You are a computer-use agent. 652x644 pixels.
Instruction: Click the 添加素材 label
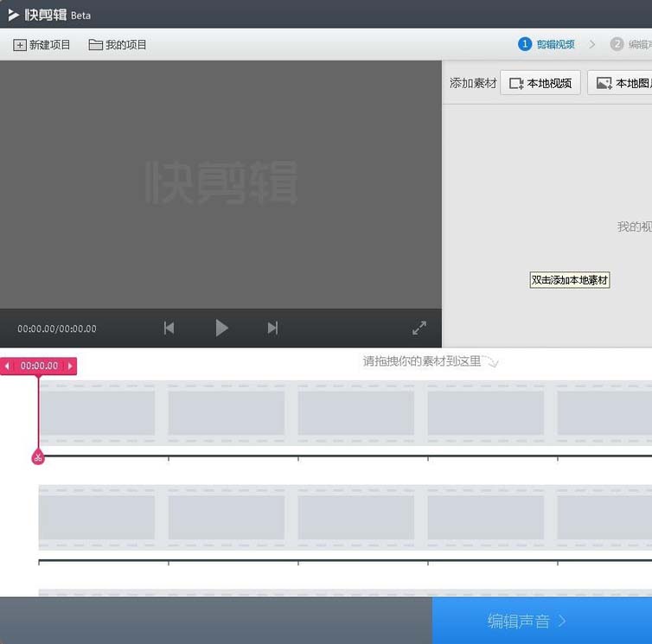point(473,83)
